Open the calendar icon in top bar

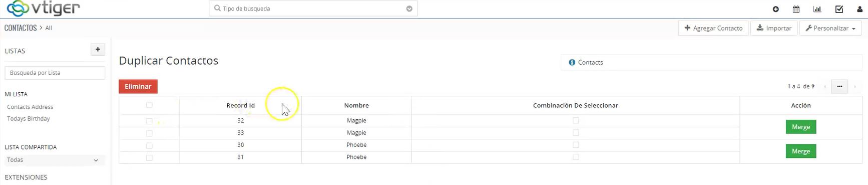point(796,9)
